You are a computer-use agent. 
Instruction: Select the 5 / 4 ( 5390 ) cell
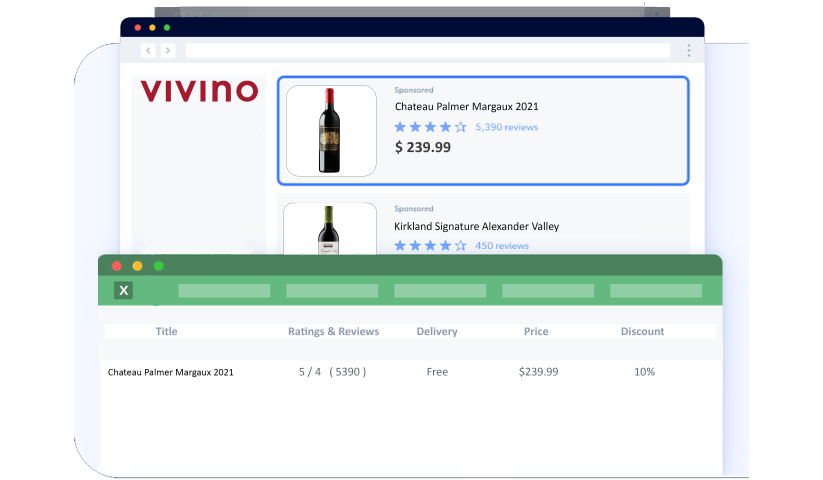tap(332, 372)
